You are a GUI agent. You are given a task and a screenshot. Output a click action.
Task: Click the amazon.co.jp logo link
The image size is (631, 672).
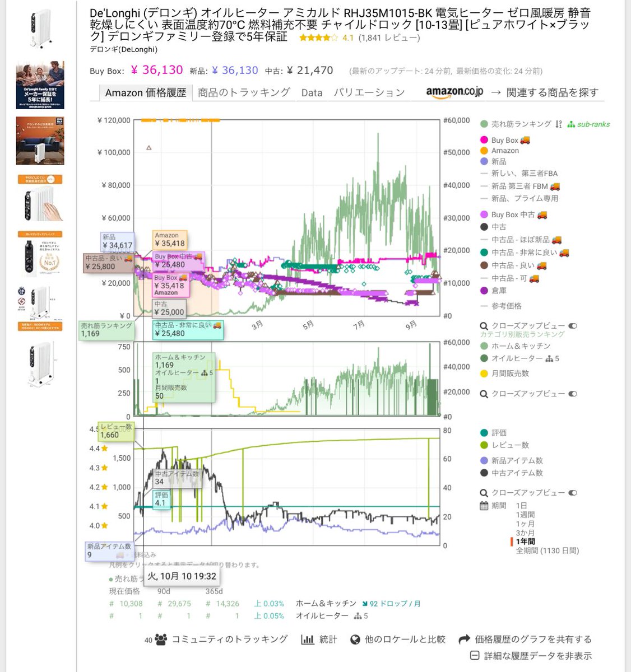pyautogui.click(x=454, y=92)
